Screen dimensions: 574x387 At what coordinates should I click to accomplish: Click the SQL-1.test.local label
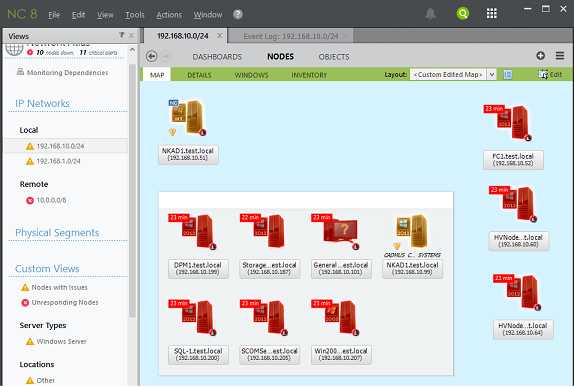198,354
